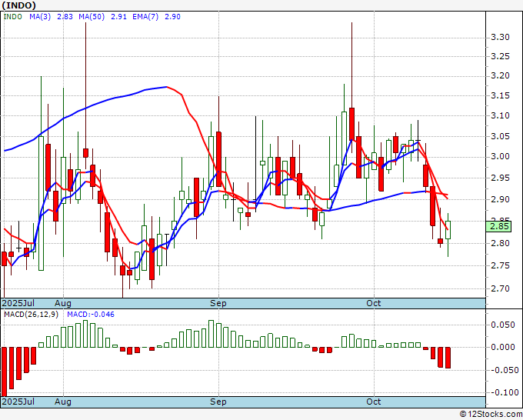The image size is (523, 420).
Task: Click the -0.100 MACD axis label
Action: [x=503, y=393]
